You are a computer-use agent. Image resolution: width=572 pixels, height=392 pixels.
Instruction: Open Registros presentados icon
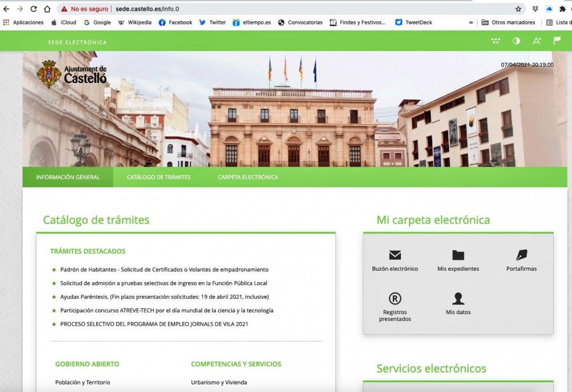coord(395,298)
